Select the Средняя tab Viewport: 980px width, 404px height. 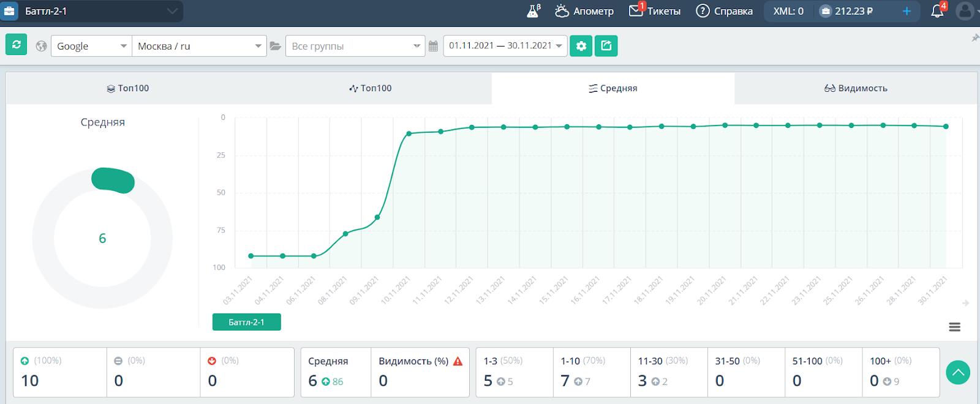612,88
